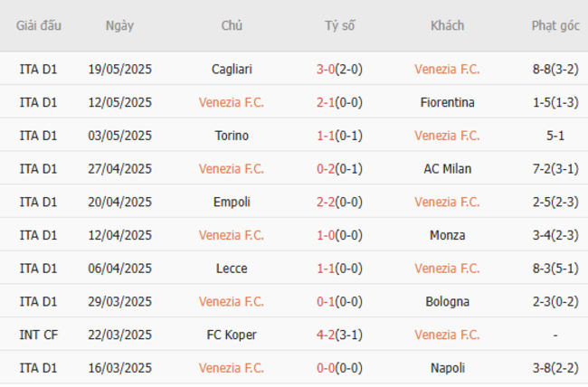Viewport: 588px width, 387px height.
Task: Open the Bologna team link
Action: [x=447, y=302]
